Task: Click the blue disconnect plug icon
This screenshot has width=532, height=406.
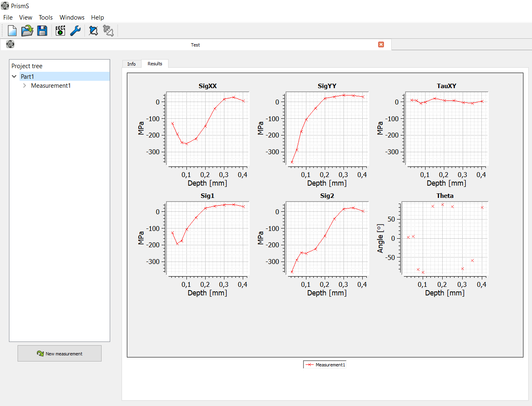Action: click(93, 31)
